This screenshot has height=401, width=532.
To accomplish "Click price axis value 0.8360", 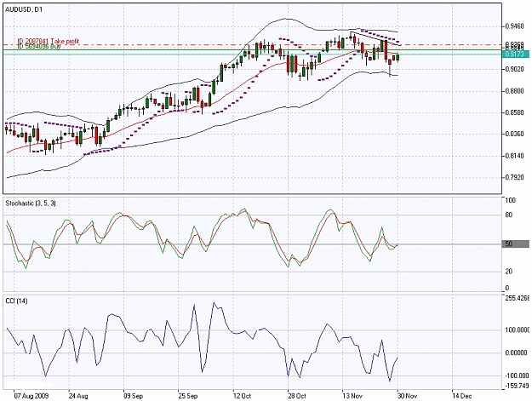I will [514, 134].
